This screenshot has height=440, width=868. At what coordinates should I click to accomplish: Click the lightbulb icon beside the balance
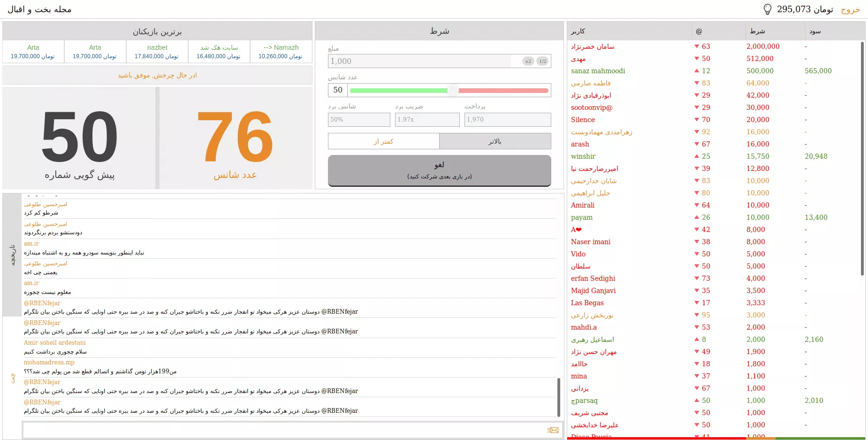click(x=767, y=9)
